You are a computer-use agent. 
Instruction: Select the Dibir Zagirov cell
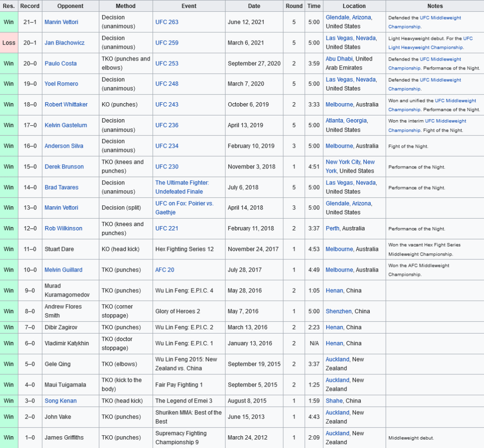click(x=70, y=327)
